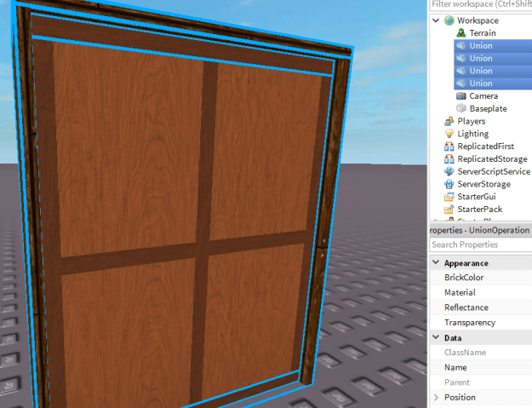Click the Position property label
The width and height of the screenshot is (532, 408).
[x=460, y=397]
